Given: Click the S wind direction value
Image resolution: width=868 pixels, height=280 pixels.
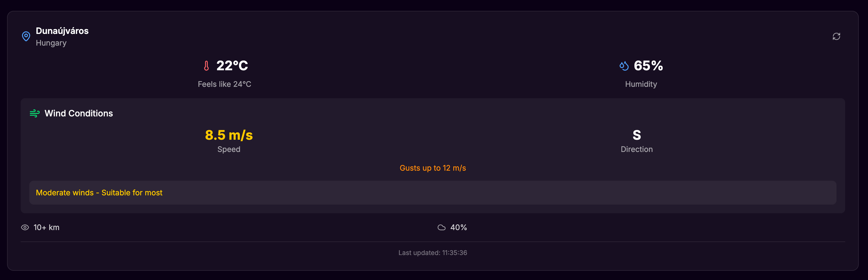Looking at the screenshot, I should click(x=637, y=135).
